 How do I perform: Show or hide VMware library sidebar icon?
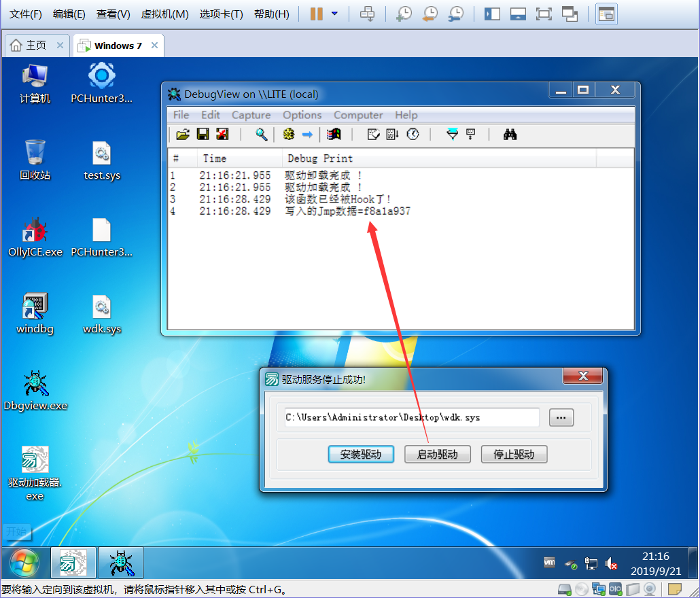(x=492, y=14)
